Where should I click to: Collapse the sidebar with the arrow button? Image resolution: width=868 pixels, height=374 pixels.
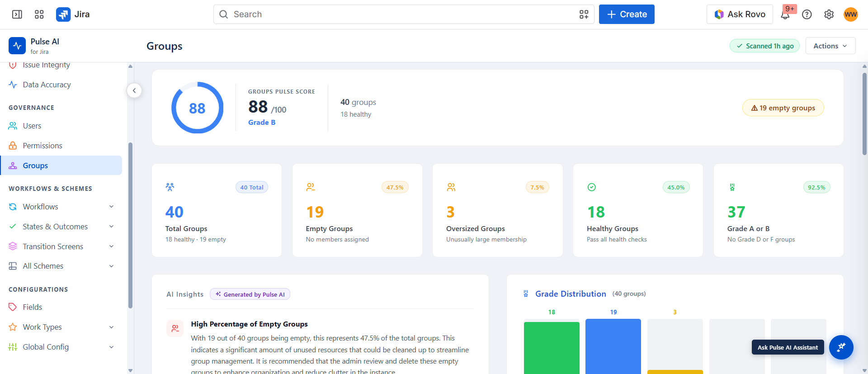134,90
